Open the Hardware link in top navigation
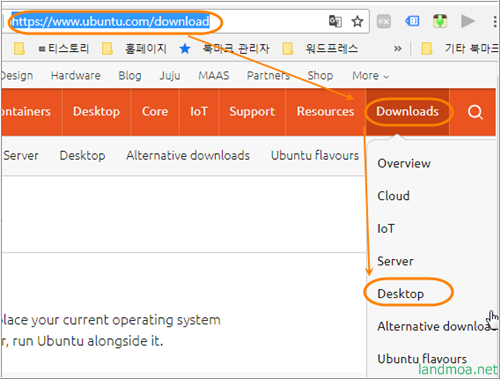 pos(76,76)
